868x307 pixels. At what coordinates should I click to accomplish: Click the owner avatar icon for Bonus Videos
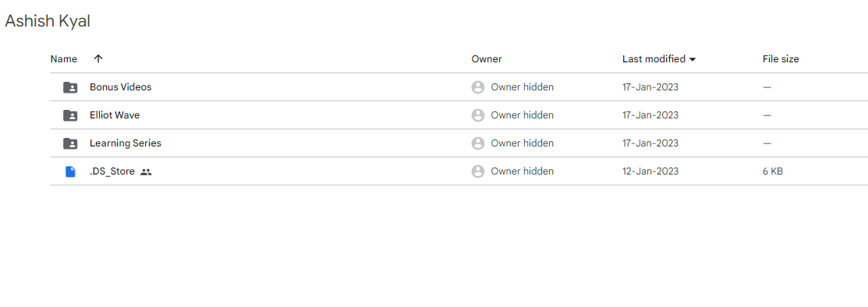coord(478,87)
